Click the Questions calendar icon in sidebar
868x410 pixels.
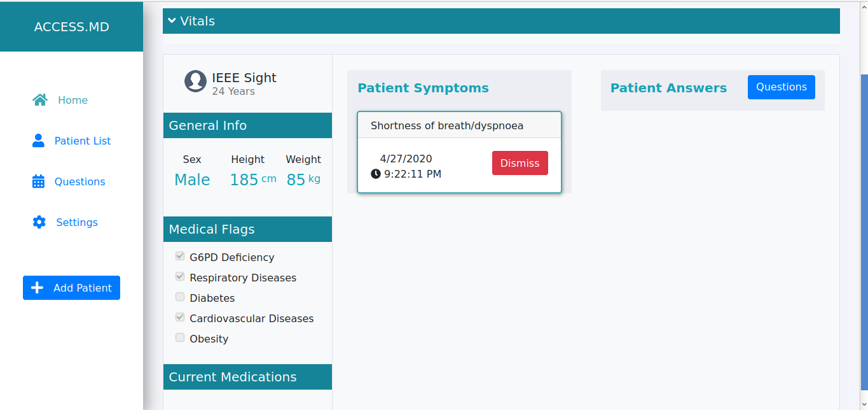click(x=38, y=181)
